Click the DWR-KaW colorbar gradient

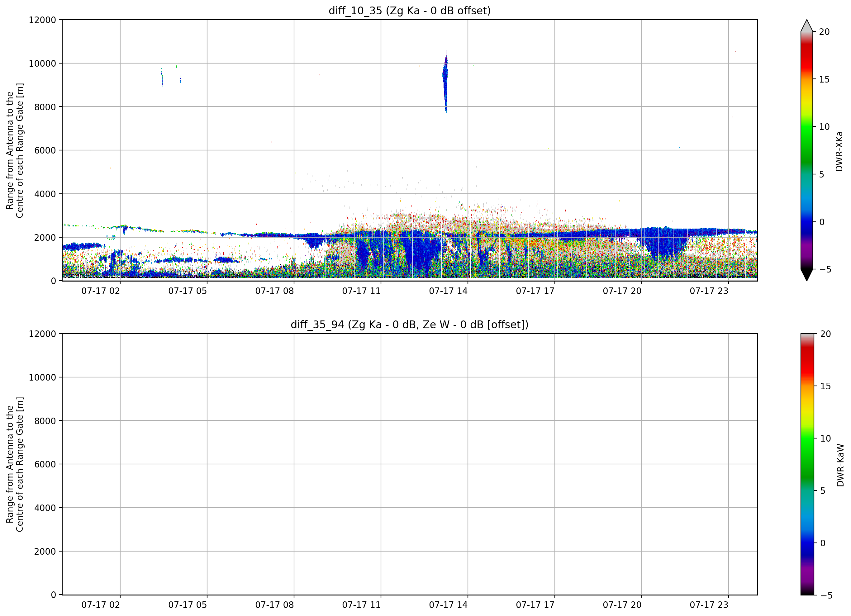807,464
